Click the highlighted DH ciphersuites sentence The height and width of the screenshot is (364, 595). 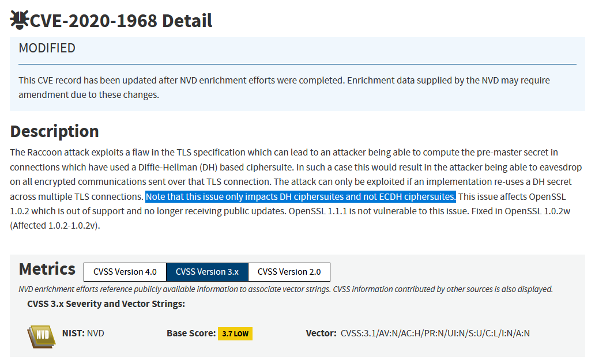300,196
